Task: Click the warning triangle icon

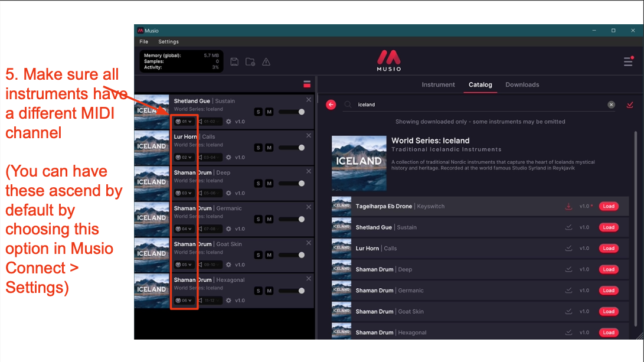Action: (266, 62)
